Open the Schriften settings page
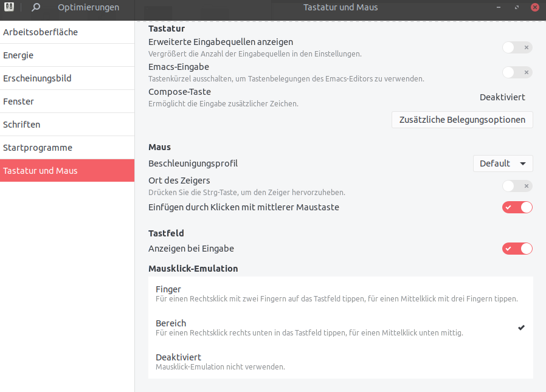 pos(67,124)
